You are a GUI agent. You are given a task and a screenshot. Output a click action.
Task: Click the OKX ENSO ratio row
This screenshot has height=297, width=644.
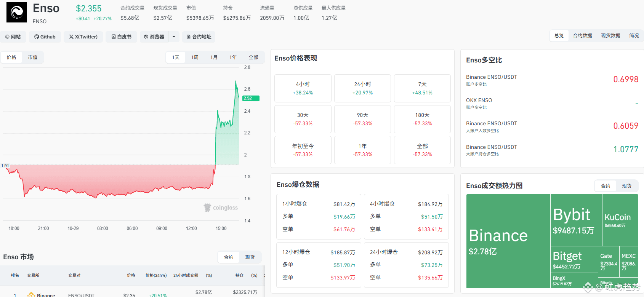pos(552,103)
